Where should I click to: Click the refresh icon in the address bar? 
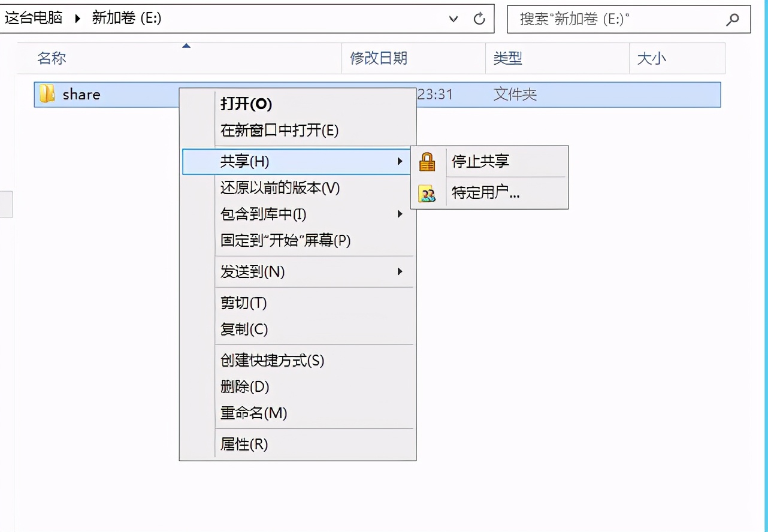[478, 19]
